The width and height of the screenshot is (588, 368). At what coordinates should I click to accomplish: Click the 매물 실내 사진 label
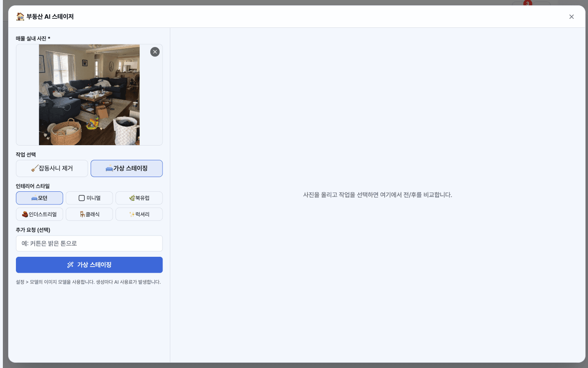tap(33, 38)
